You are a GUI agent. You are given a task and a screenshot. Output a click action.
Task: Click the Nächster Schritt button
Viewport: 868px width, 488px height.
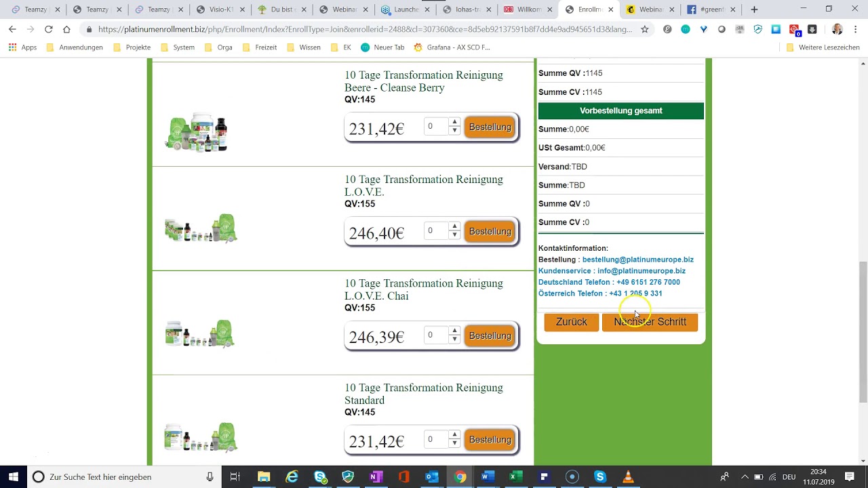pos(650,322)
